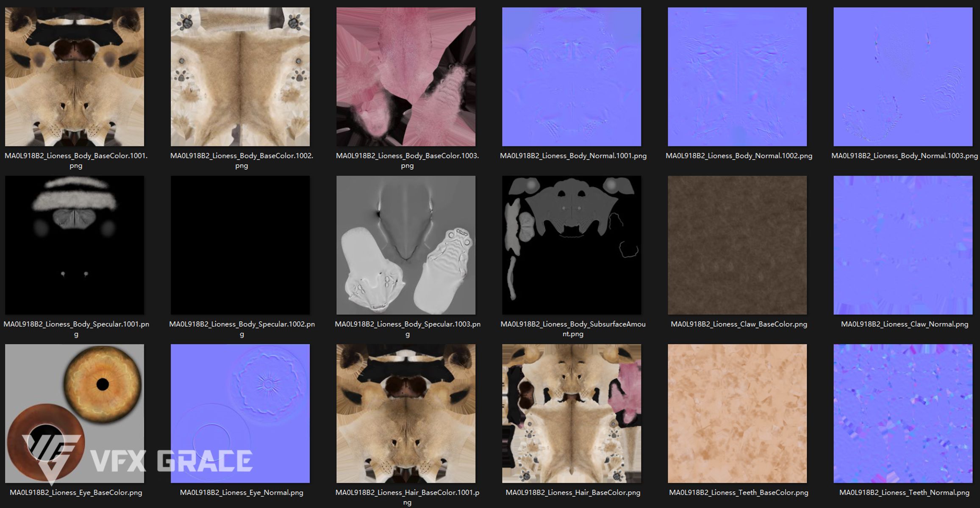Select Lioness_Body_BaseColor.1001.png thumbnail
Viewport: 980px width, 508px height.
[x=75, y=77]
